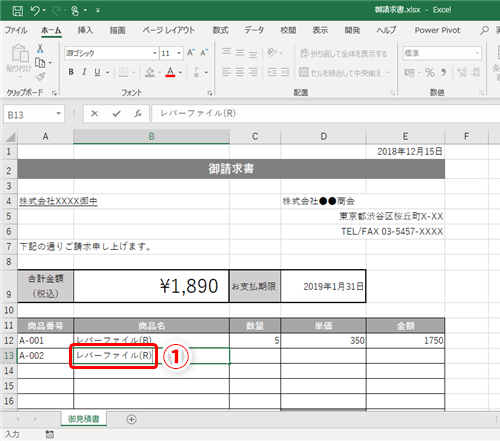
Task: Click the Decrease Indent icon
Action: click(272, 72)
